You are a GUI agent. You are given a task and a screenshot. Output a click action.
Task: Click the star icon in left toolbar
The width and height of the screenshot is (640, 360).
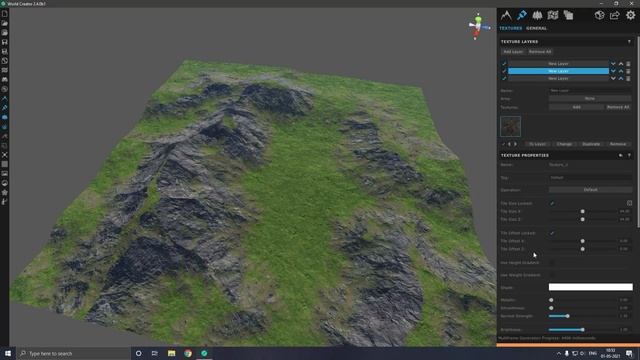click(x=4, y=192)
